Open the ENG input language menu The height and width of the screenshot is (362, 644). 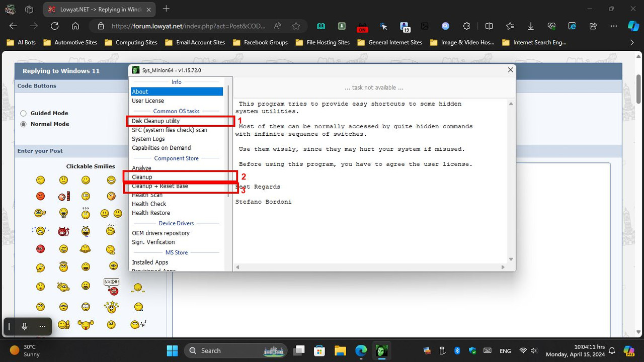505,351
